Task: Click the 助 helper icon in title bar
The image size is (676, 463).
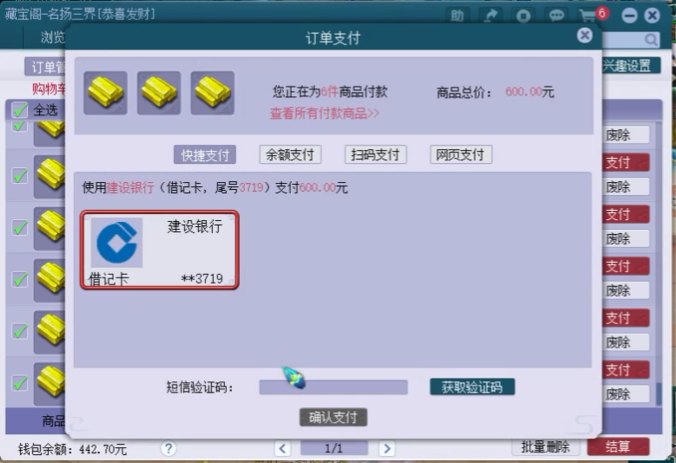Action: pos(457,16)
